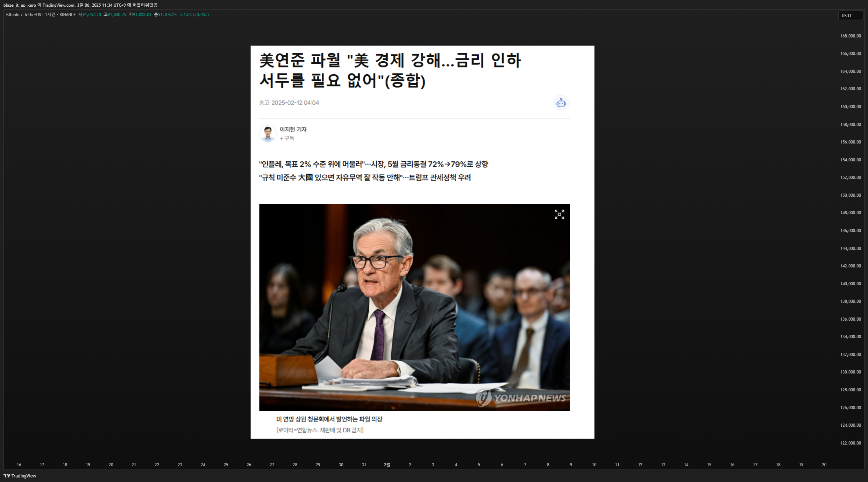Click the 2월 label on time axis
The image size is (868, 482).
(x=387, y=465)
